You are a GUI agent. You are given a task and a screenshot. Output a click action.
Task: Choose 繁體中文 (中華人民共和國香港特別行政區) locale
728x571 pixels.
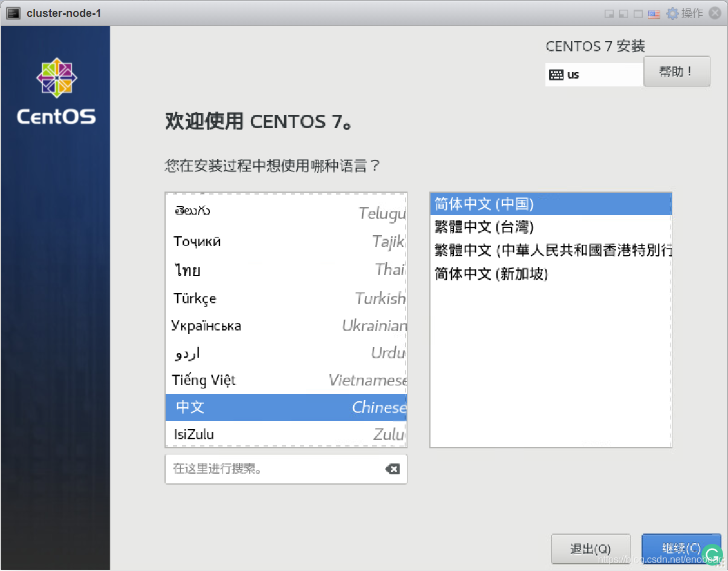point(551,250)
